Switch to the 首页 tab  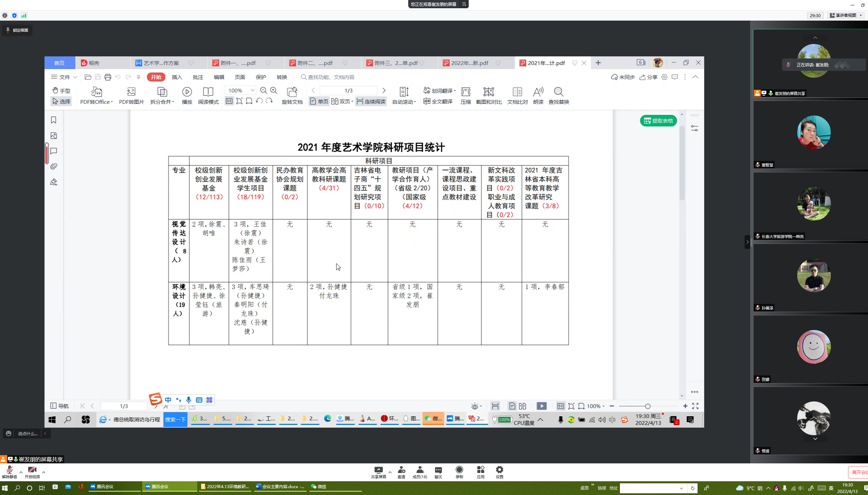[x=59, y=63]
